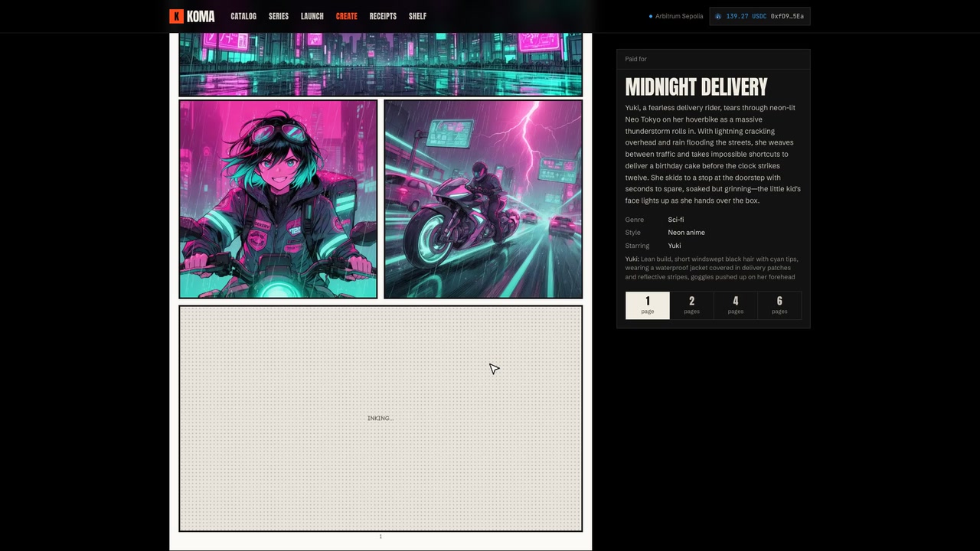Click the KOMA wordmark home link
980x551 pixels.
(x=201, y=16)
